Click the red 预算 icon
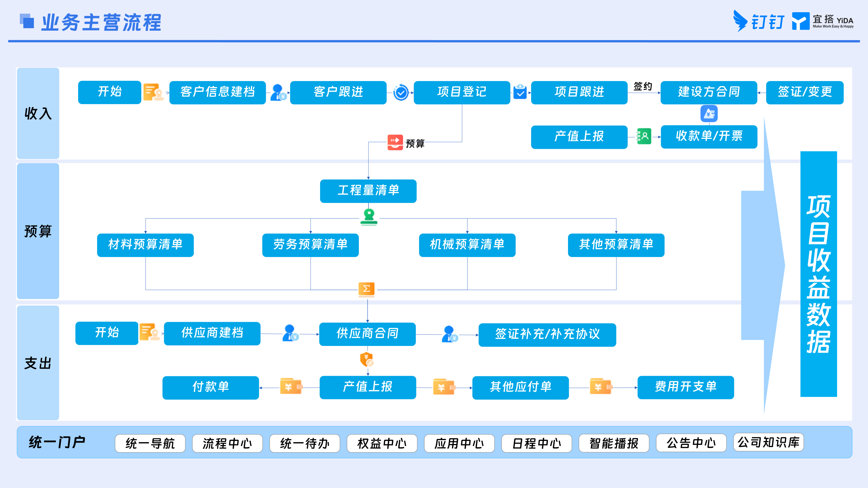The image size is (868, 488). point(395,142)
